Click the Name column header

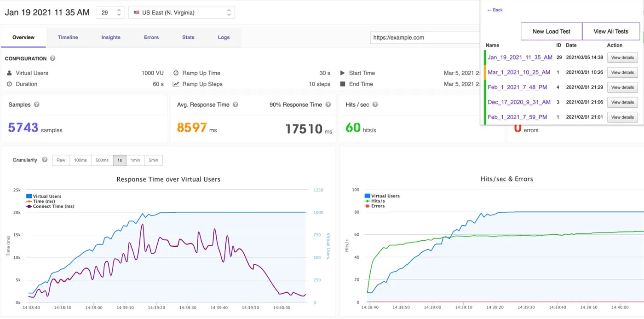point(492,45)
